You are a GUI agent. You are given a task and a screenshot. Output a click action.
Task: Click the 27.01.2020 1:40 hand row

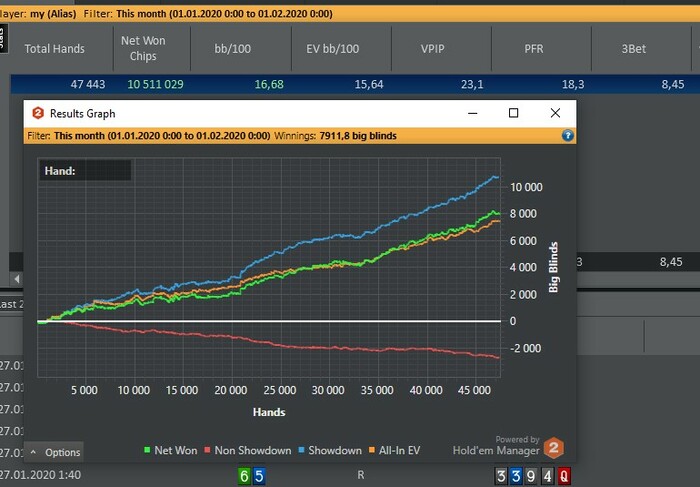41,475
